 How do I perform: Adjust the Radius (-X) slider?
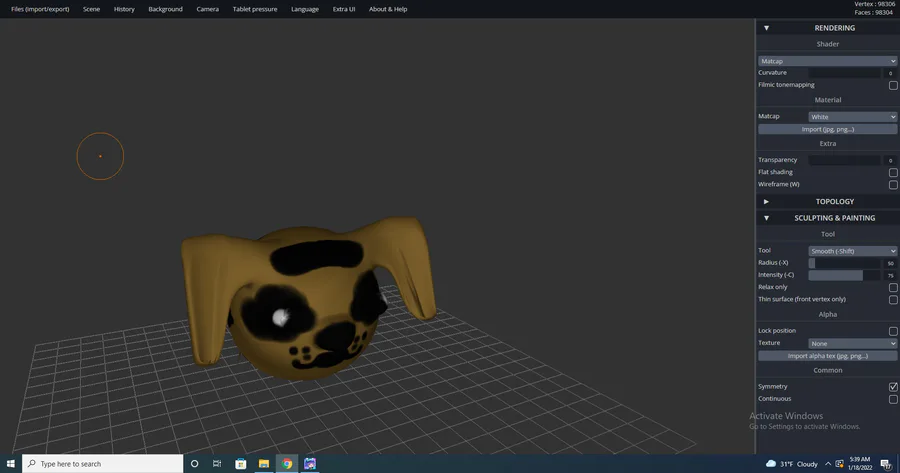pos(844,263)
